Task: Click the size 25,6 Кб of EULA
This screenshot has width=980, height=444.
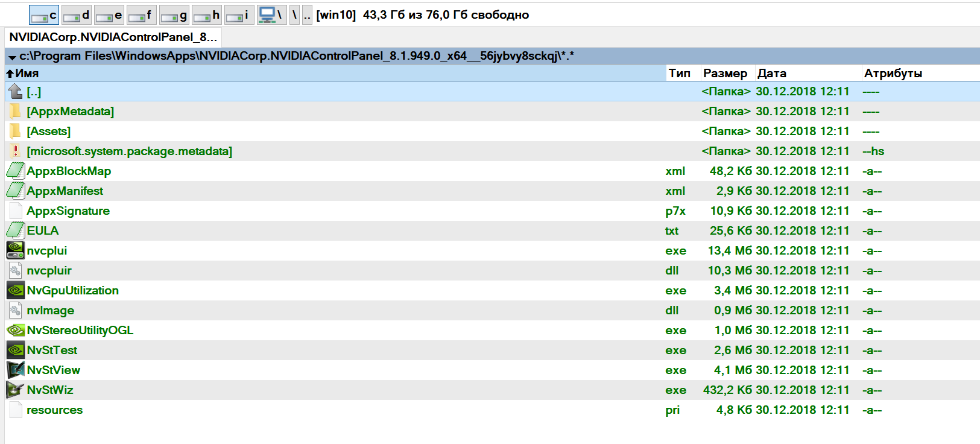Action: (x=731, y=230)
